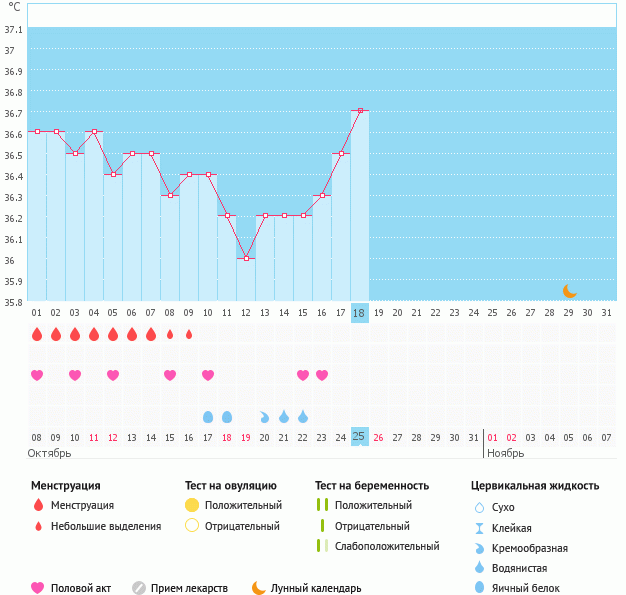This screenshot has width=626, height=595.
Task: Click the Ноябрь month label
Action: (x=504, y=453)
